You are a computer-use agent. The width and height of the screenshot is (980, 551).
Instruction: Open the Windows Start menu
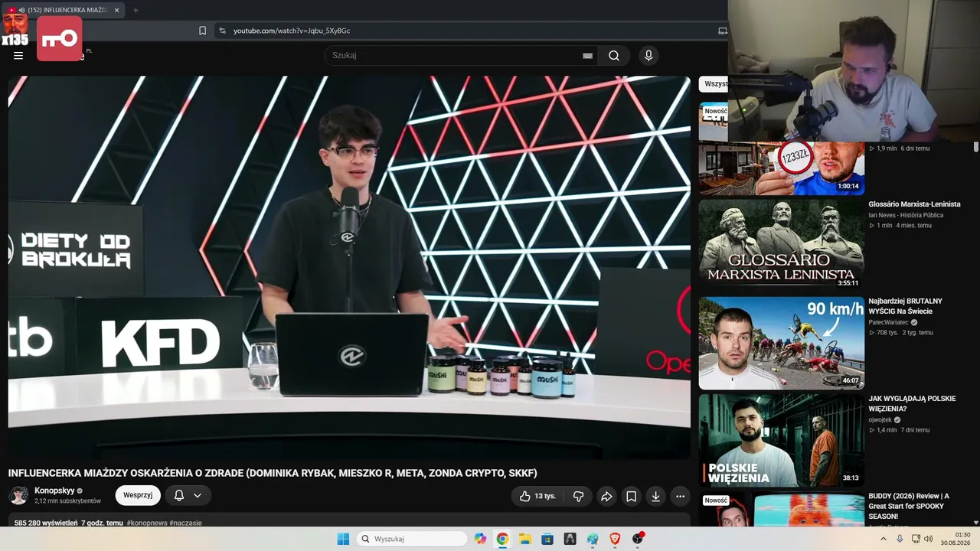coord(343,539)
